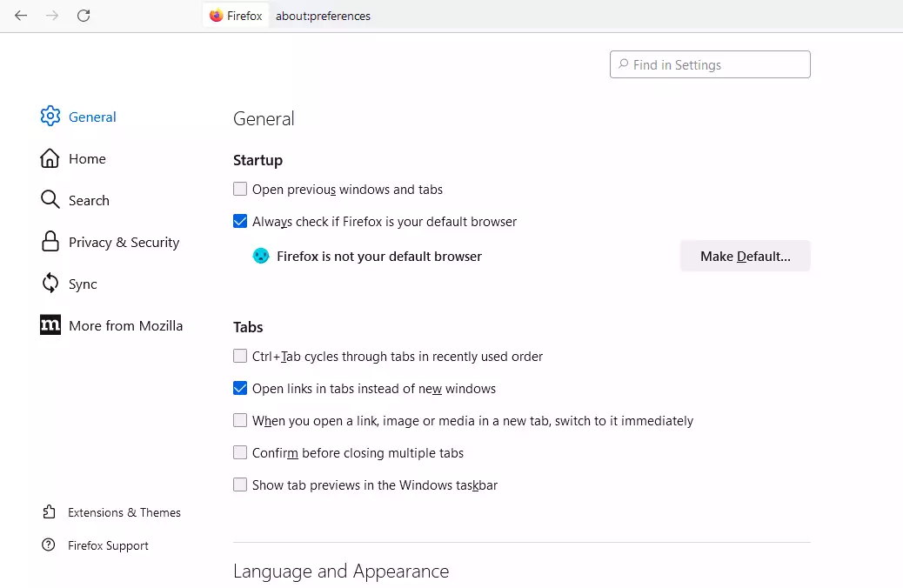Click the large General page heading
Viewport: 903px width, 588px height.
point(264,118)
